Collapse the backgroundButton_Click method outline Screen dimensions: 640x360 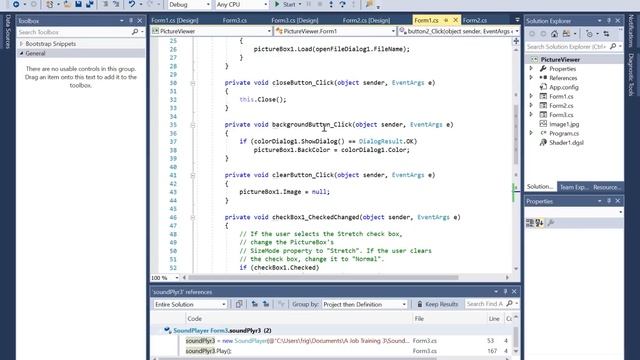tap(193, 125)
